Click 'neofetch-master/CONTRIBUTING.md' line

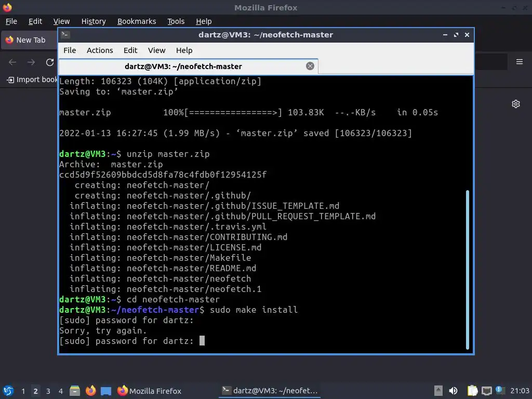[x=179, y=237]
